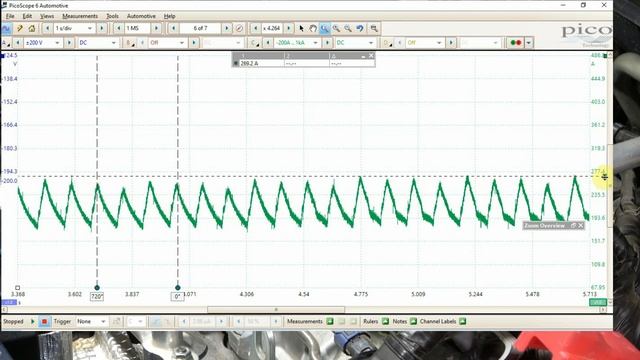Click the x1.0 time axis scale button
Image resolution: width=640 pixels, height=360 pixels.
click(9, 302)
